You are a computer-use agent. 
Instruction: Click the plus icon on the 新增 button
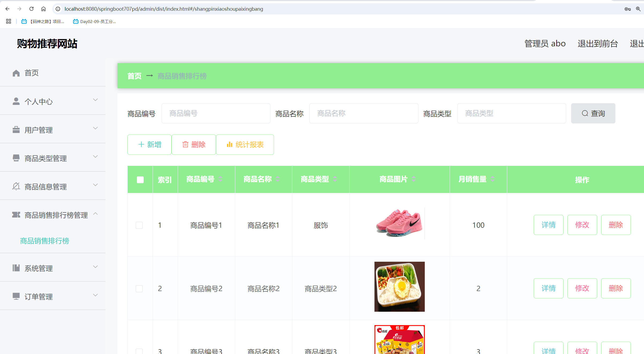pyautogui.click(x=141, y=144)
